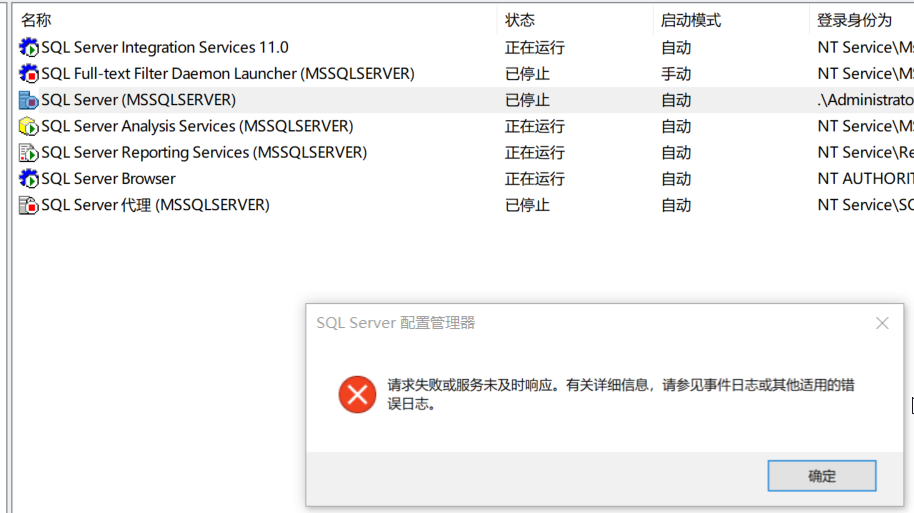914x513 pixels.
Task: Click NT Service login cell for Integration Services
Action: (x=866, y=48)
